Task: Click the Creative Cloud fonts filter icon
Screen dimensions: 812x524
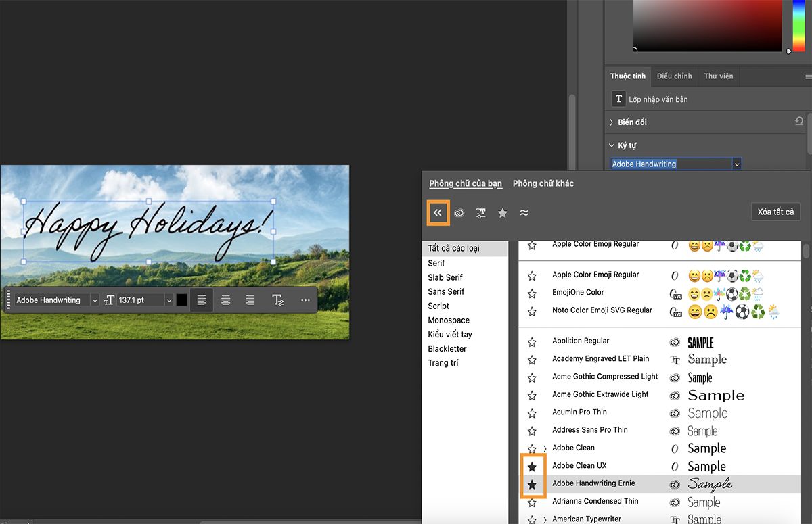Action: pyautogui.click(x=459, y=212)
